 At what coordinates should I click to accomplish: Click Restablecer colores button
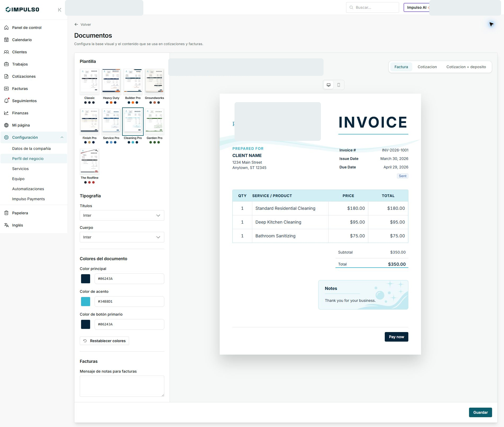coord(104,341)
